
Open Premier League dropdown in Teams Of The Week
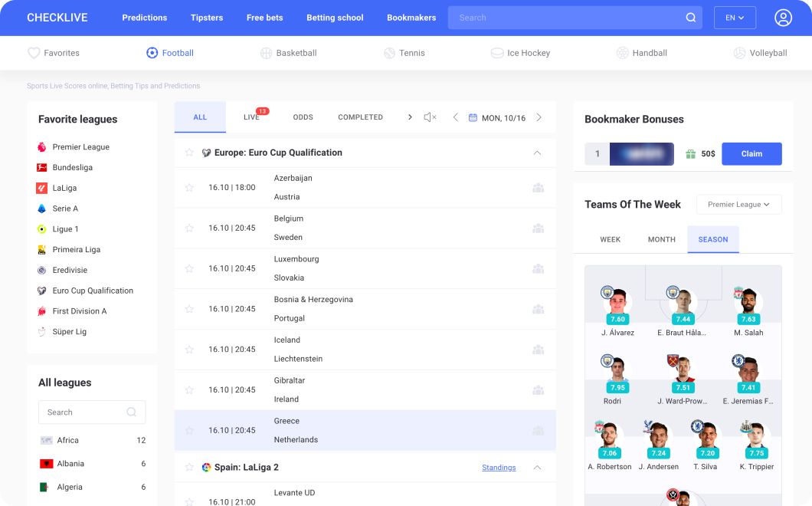[739, 204]
